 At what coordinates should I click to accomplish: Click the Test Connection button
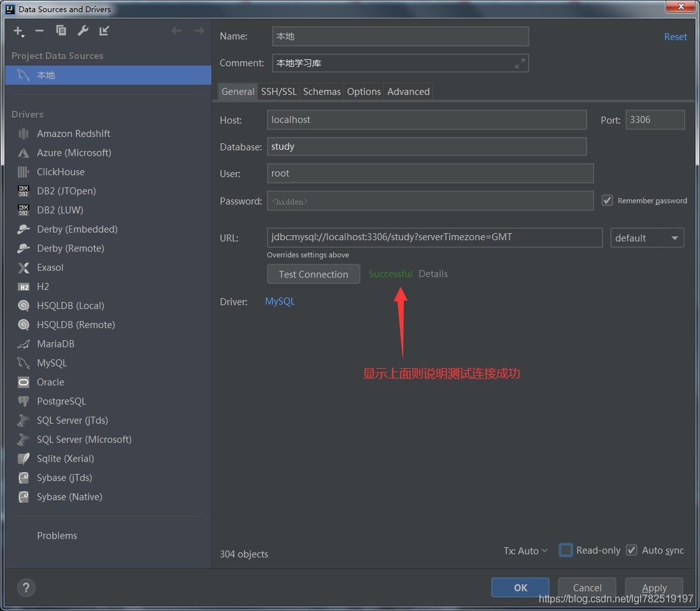point(313,274)
